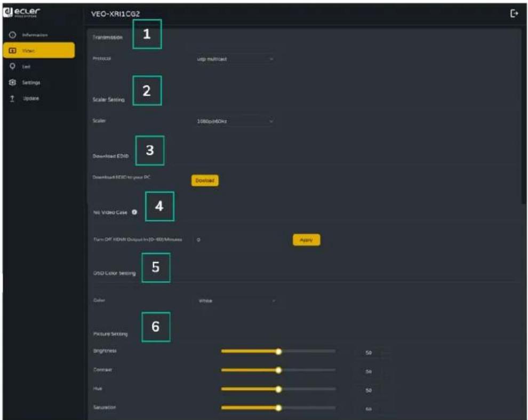Open the Information menu item

pyautogui.click(x=39, y=35)
